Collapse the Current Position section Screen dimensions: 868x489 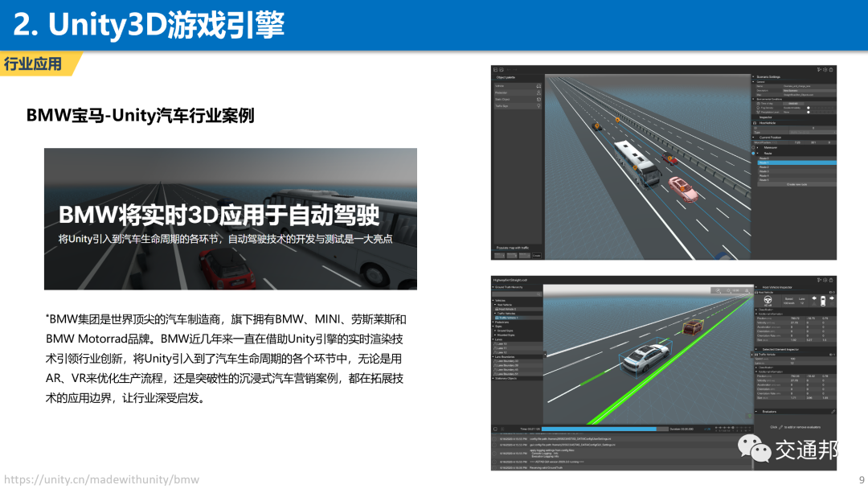pyautogui.click(x=753, y=138)
